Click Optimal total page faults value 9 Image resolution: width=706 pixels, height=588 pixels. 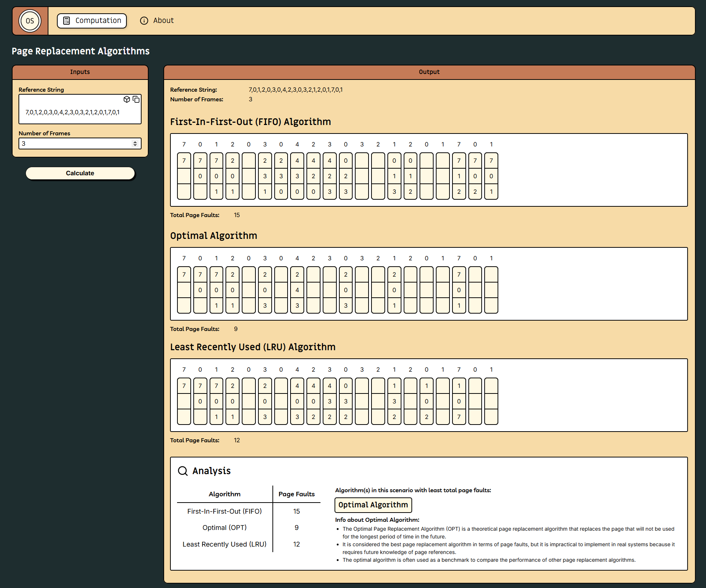(236, 329)
